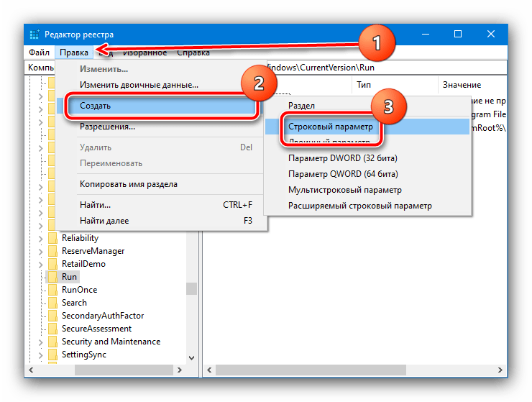Viewport: 532px width, 402px height.
Task: Click tree panel left scroll arrow
Action: click(x=31, y=370)
